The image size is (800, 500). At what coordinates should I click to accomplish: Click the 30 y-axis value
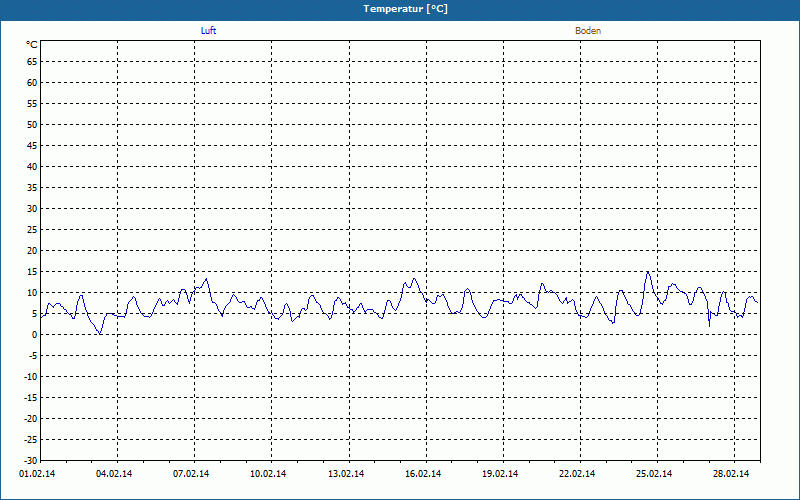pyautogui.click(x=32, y=209)
